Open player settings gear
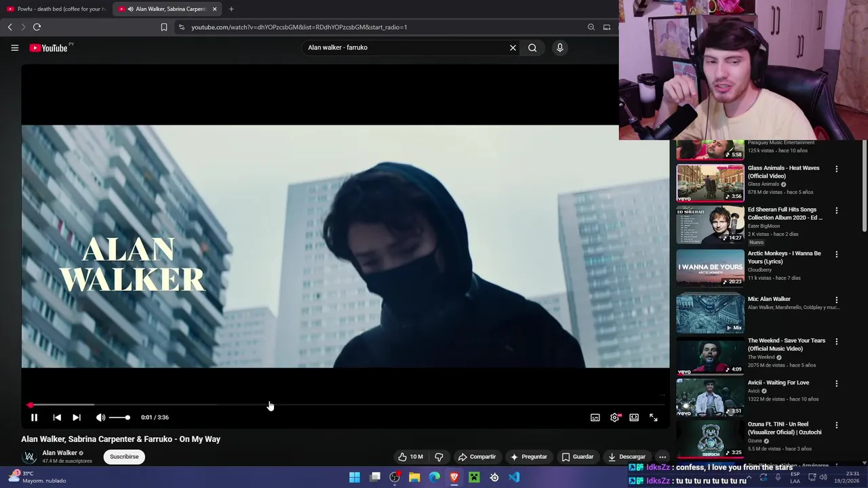 click(x=614, y=418)
